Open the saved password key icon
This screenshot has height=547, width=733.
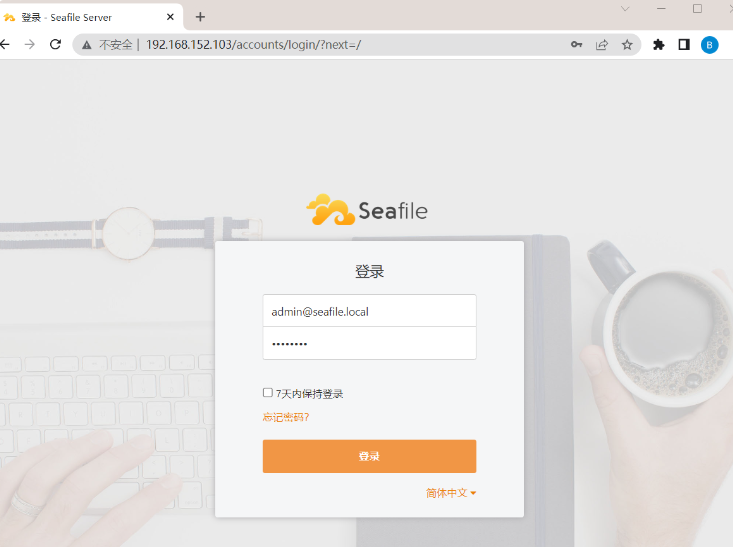coord(576,44)
